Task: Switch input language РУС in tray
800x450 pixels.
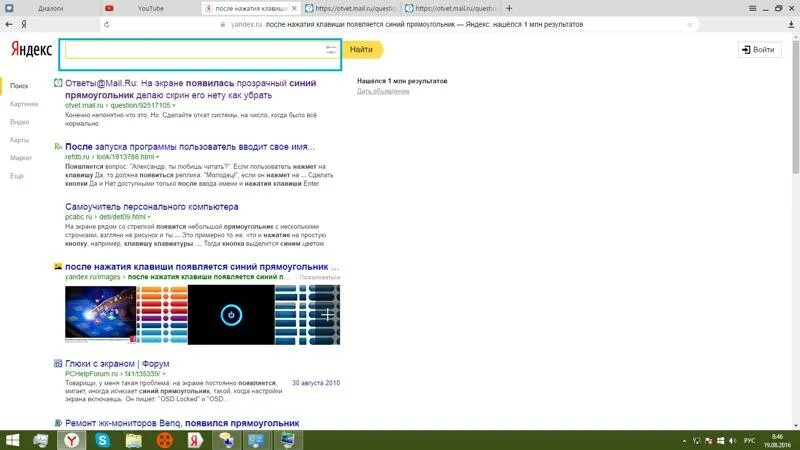Action: click(x=749, y=441)
